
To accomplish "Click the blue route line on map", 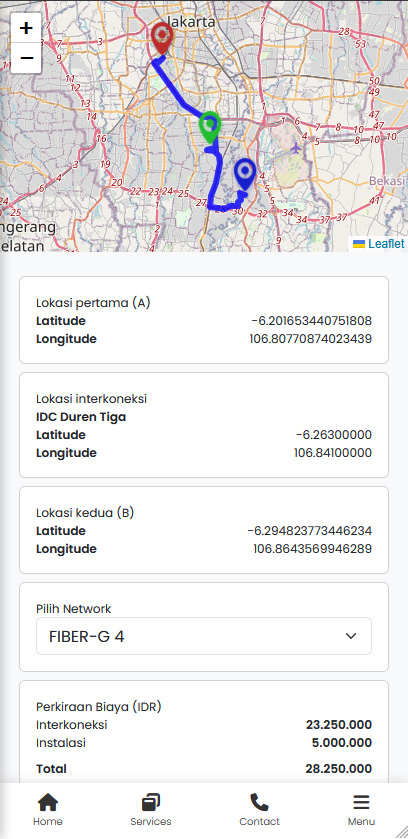I will 181,94.
